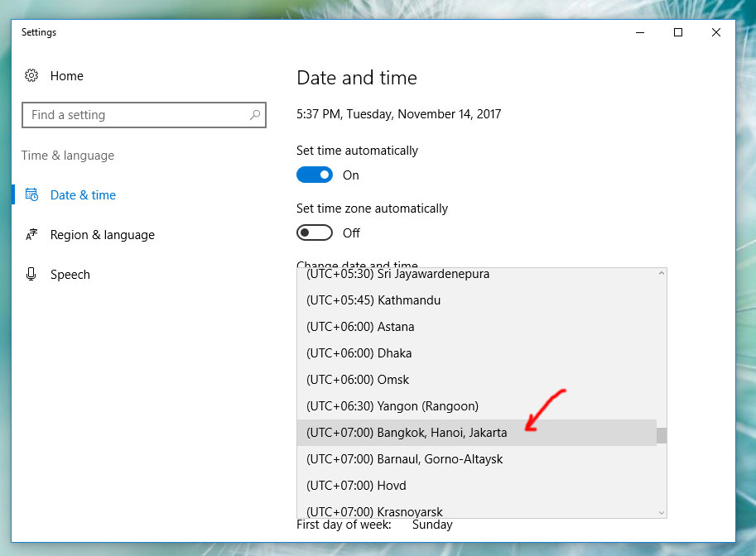
Task: Open the Region & language page
Action: (x=102, y=235)
